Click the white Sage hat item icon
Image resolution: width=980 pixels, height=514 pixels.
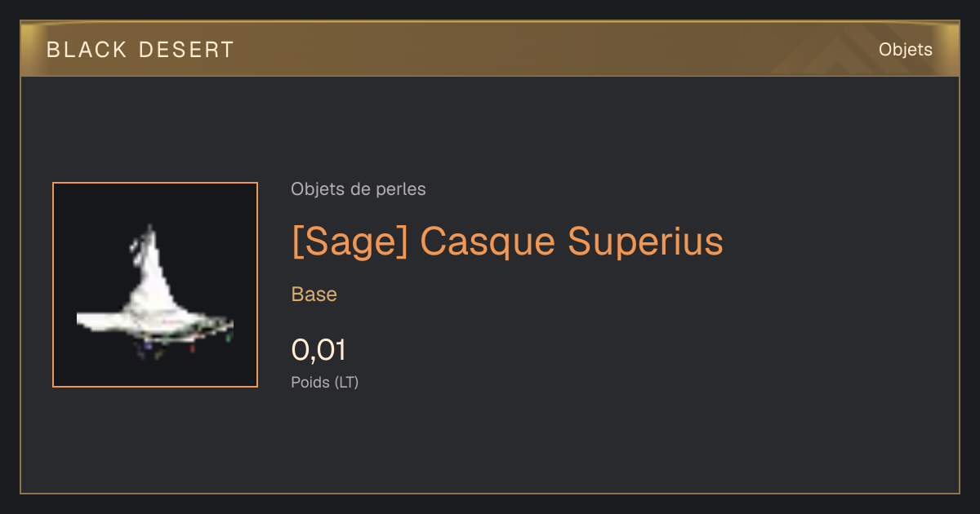coord(154,294)
